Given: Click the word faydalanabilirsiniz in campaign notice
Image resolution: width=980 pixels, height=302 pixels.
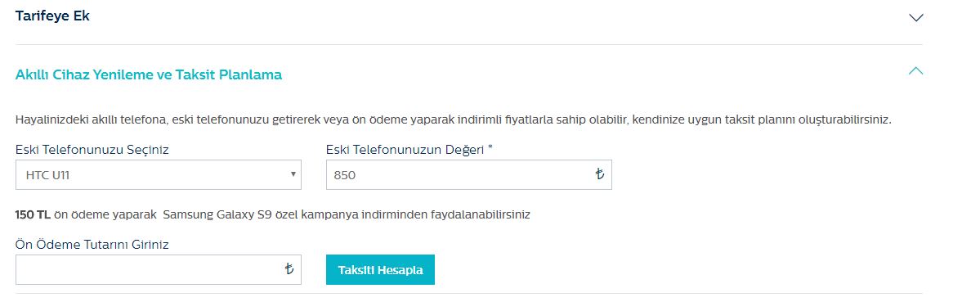Looking at the screenshot, I should (480, 214).
